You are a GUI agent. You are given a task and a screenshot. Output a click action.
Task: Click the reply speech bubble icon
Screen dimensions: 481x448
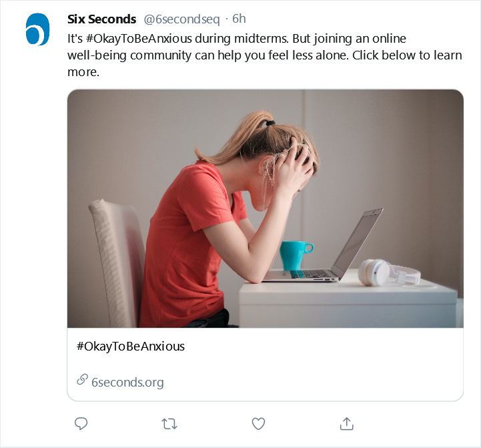pos(81,423)
